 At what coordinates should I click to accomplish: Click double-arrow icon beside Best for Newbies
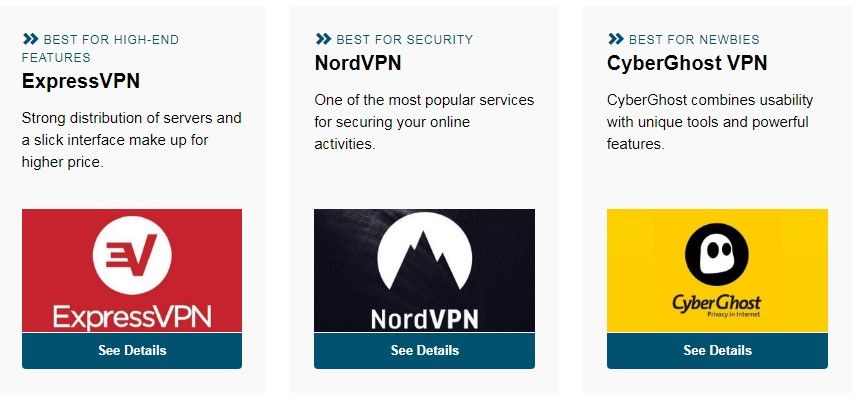(x=616, y=39)
